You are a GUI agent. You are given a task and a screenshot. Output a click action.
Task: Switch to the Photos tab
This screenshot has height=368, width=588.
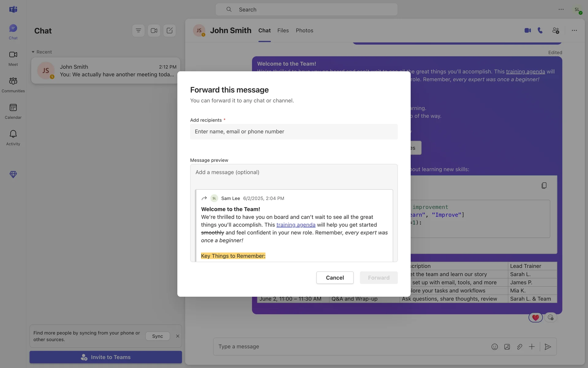tap(304, 30)
